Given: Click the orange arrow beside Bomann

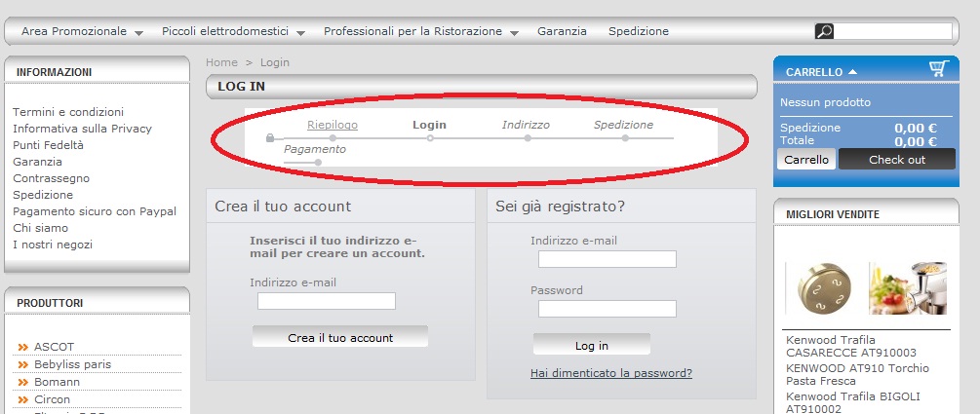Looking at the screenshot, I should [22, 382].
